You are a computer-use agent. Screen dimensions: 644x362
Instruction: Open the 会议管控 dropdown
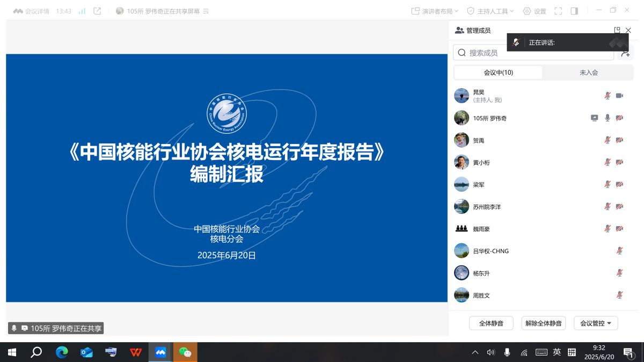pos(596,323)
